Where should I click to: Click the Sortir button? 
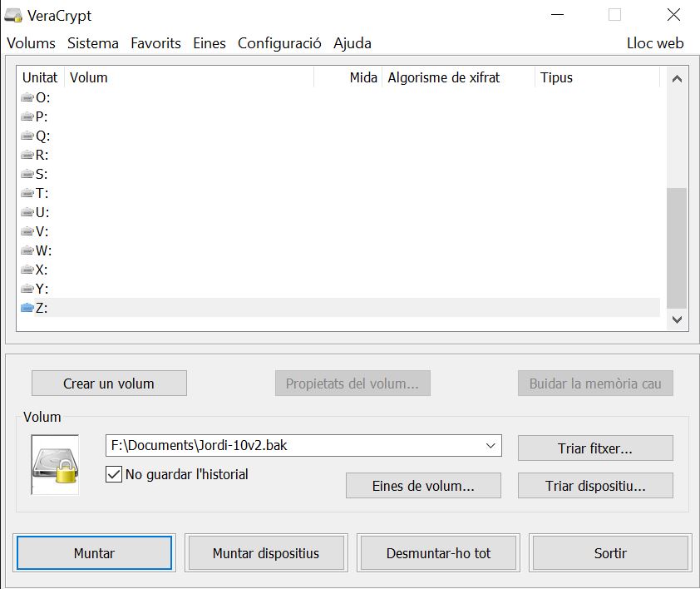point(610,552)
